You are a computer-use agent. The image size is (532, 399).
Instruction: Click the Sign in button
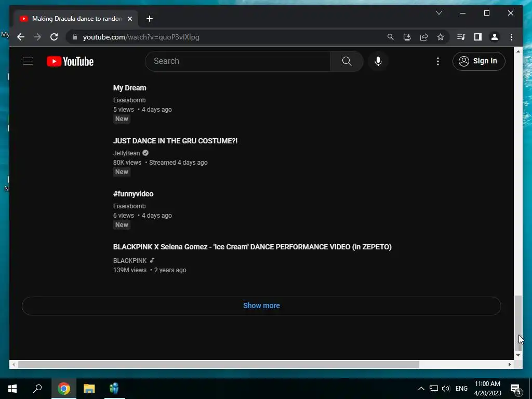click(478, 61)
